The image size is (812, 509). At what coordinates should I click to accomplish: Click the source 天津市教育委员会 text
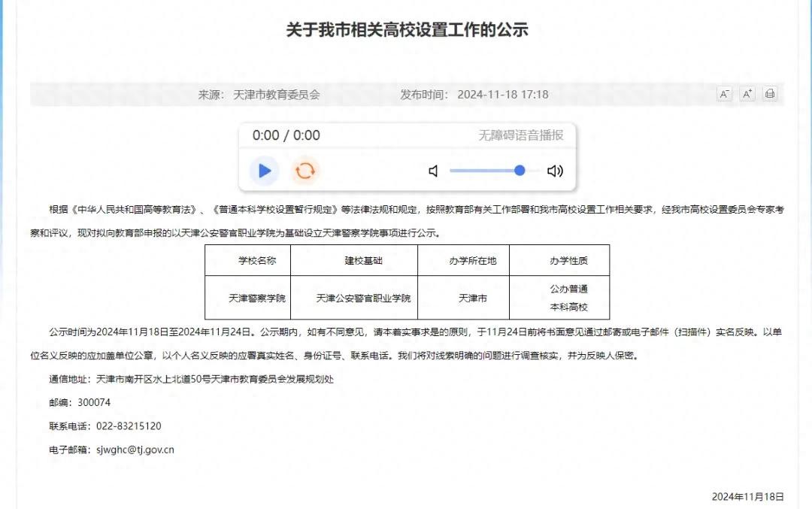pos(277,95)
